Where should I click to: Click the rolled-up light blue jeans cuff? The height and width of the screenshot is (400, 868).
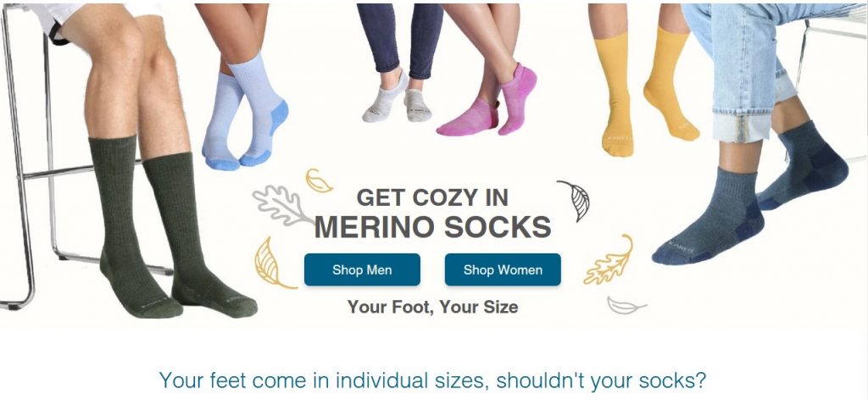click(742, 126)
